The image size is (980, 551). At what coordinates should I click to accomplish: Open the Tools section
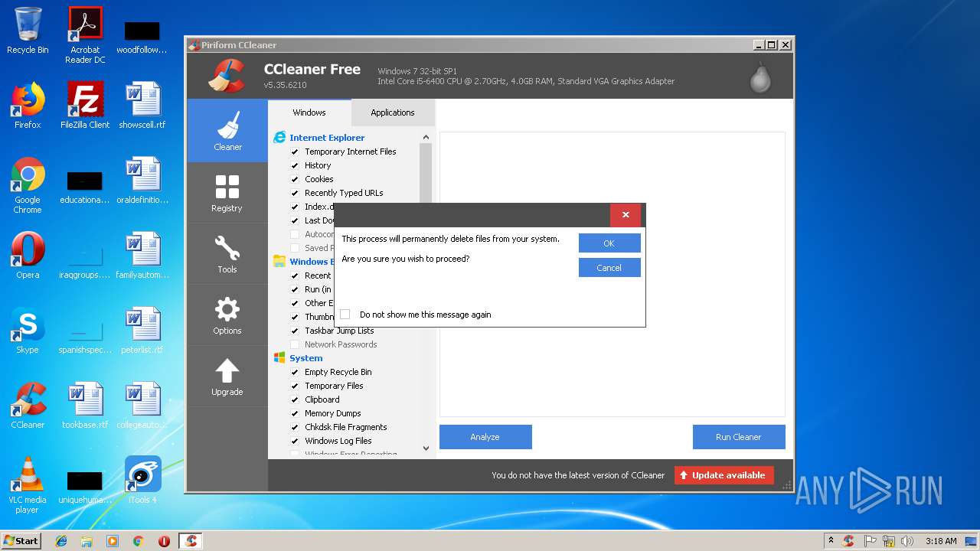(x=227, y=253)
